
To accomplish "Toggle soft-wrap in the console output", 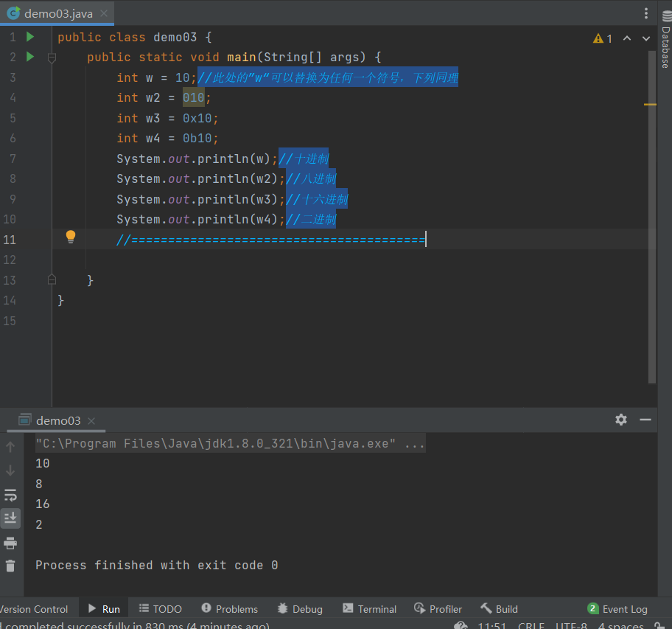I will pyautogui.click(x=10, y=495).
